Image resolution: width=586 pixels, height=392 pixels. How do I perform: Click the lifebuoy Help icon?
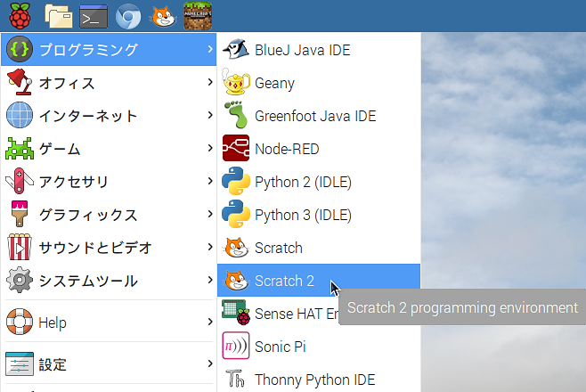point(20,322)
